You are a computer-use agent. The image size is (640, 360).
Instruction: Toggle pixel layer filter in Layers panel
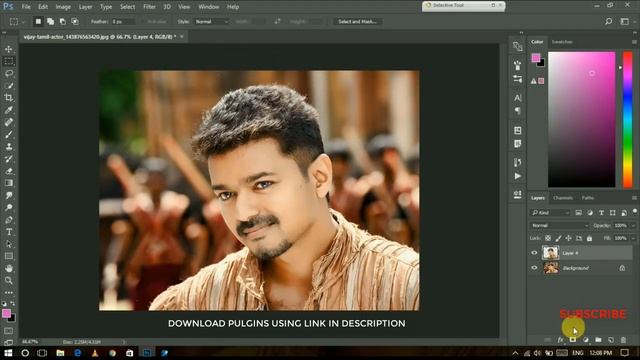[x=578, y=213]
